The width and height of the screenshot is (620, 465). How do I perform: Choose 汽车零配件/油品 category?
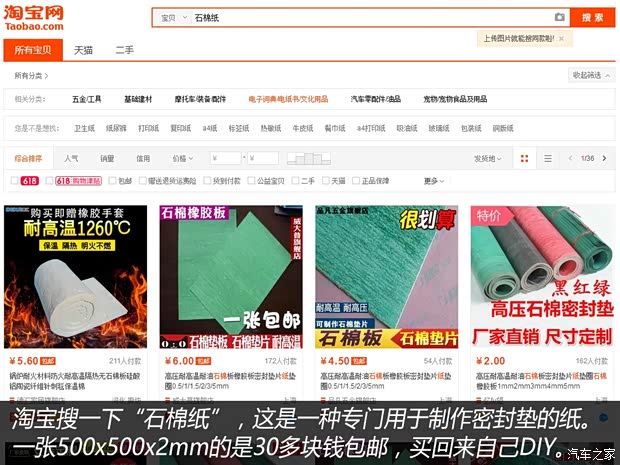[x=376, y=99]
